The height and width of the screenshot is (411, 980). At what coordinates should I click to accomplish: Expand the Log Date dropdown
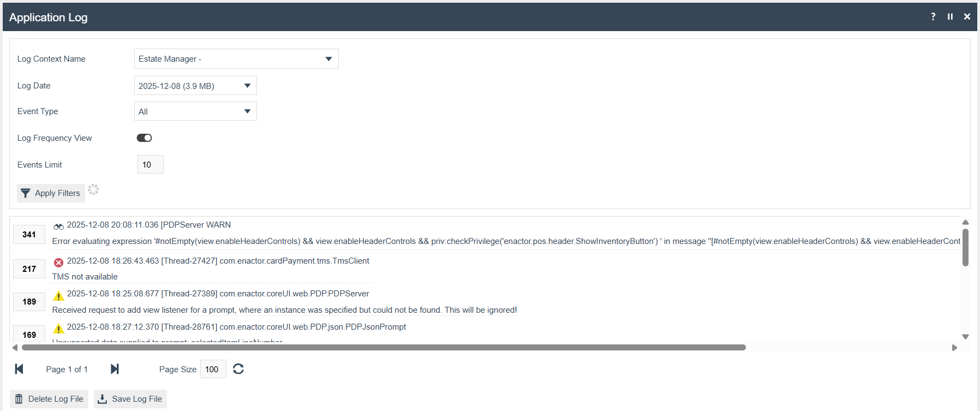(195, 86)
